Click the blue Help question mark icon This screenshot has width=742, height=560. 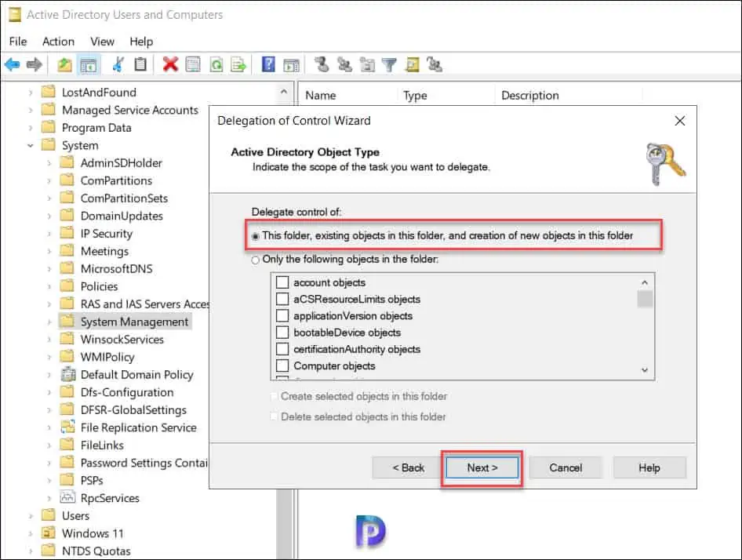point(268,64)
